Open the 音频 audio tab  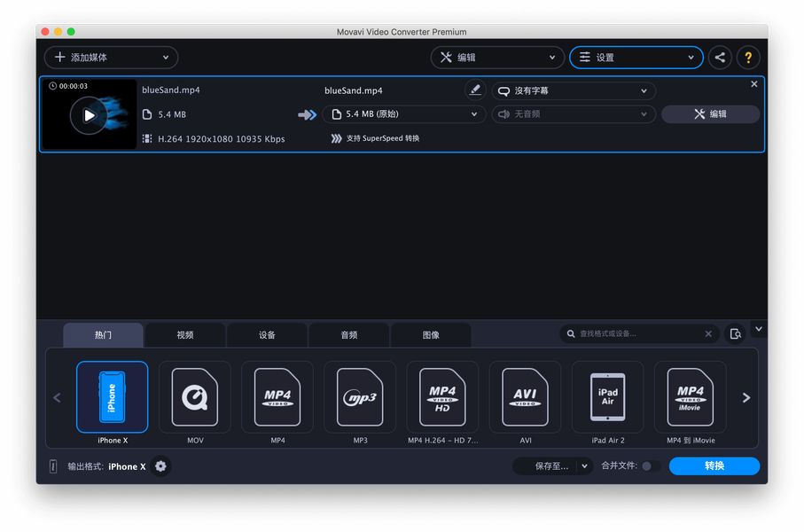click(x=349, y=335)
